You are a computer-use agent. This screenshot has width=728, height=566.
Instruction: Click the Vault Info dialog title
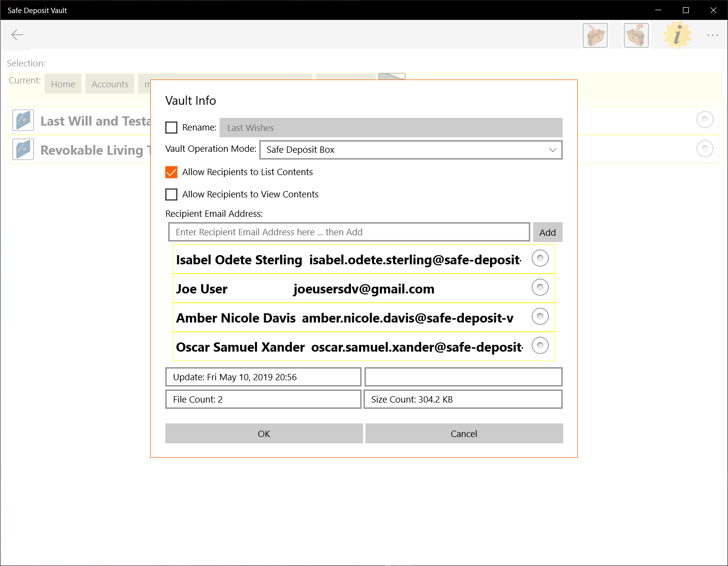point(190,100)
